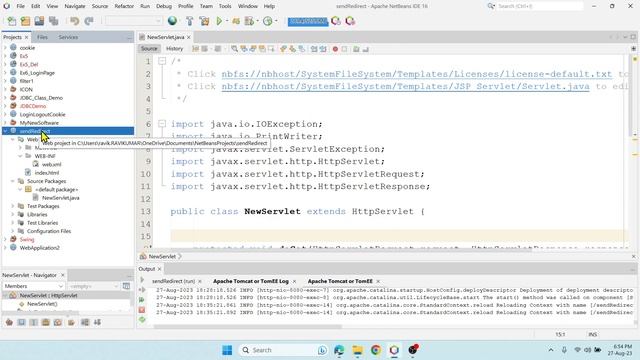Switch editor to Source view

click(149, 49)
